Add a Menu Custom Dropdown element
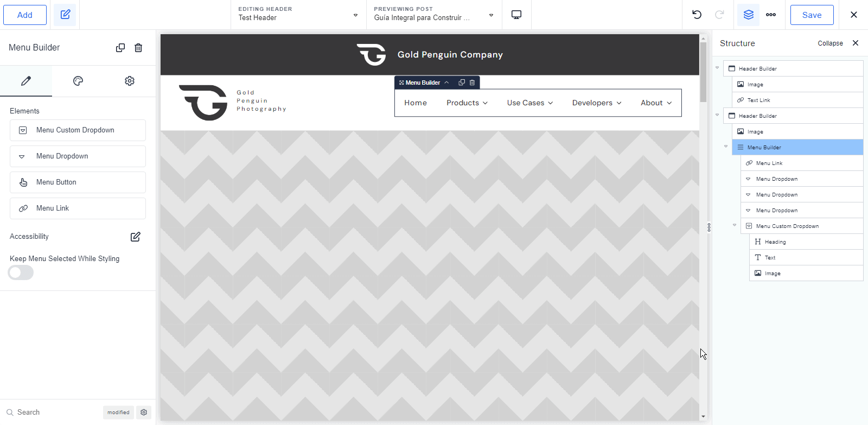The image size is (868, 425). [78, 130]
